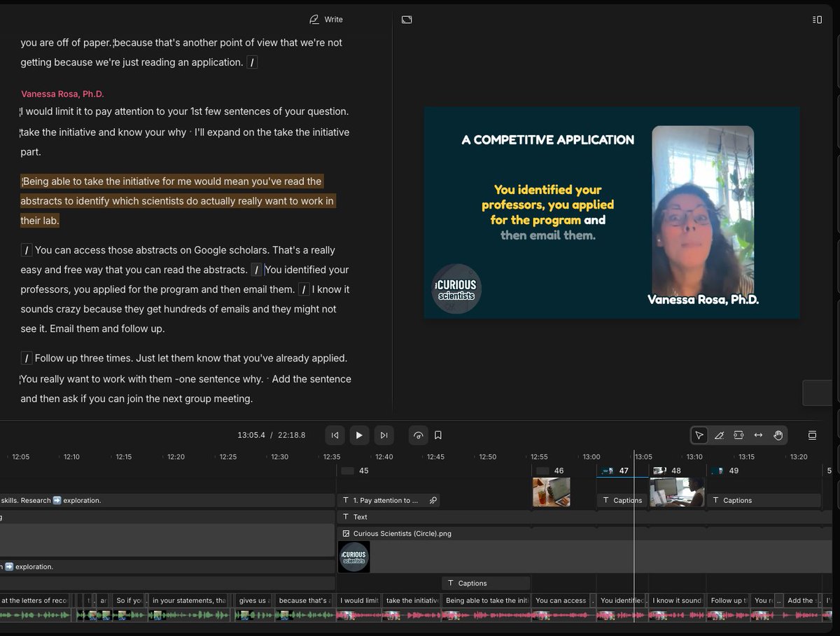The height and width of the screenshot is (636, 840).
Task: Open the side panel toggle icon
Action: click(x=817, y=20)
